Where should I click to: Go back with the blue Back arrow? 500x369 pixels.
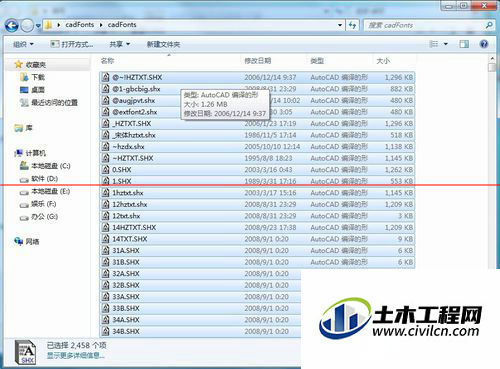(12, 25)
